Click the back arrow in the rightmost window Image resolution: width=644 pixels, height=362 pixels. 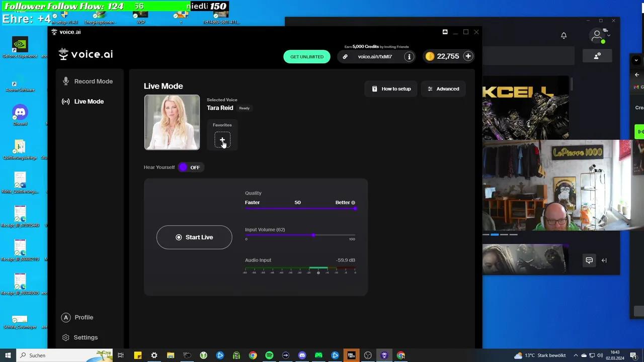(x=637, y=75)
